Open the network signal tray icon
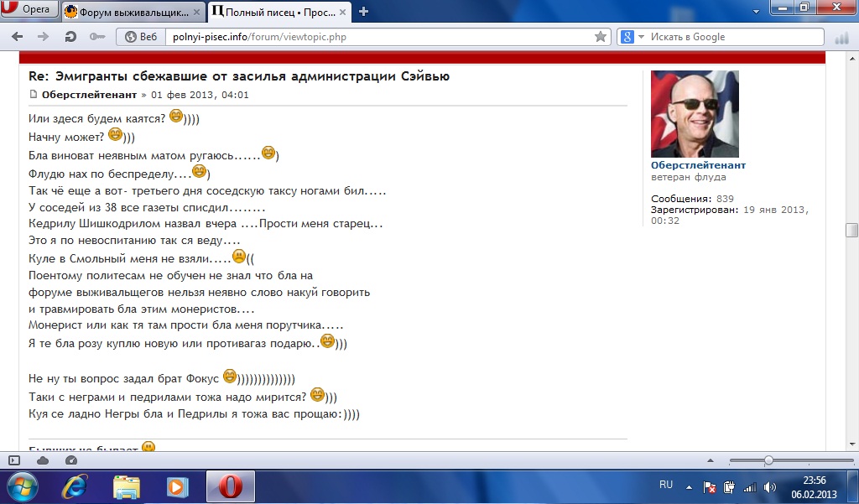This screenshot has height=504, width=859. 749,487
